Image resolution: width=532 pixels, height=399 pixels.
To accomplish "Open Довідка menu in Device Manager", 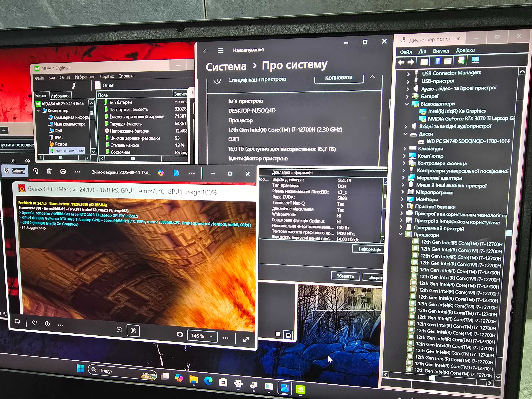I will [x=465, y=50].
